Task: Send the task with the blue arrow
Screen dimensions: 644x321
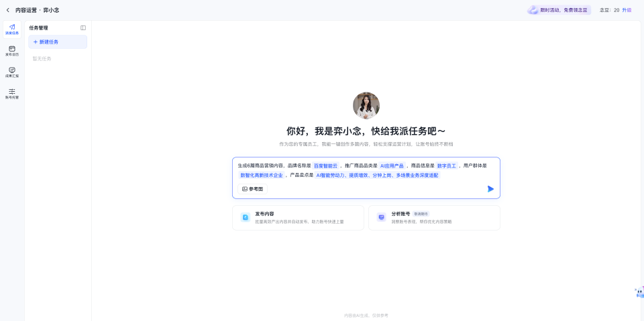Action: (490, 189)
